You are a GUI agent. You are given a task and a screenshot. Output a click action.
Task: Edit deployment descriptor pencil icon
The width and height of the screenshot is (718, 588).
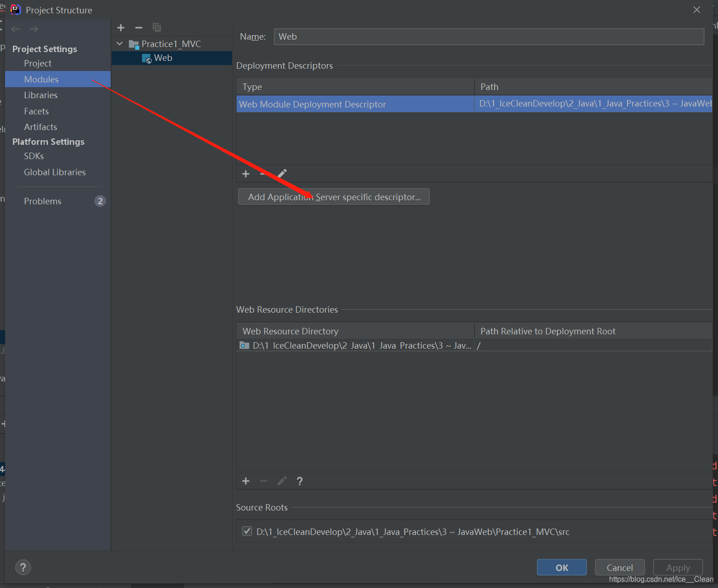[282, 174]
